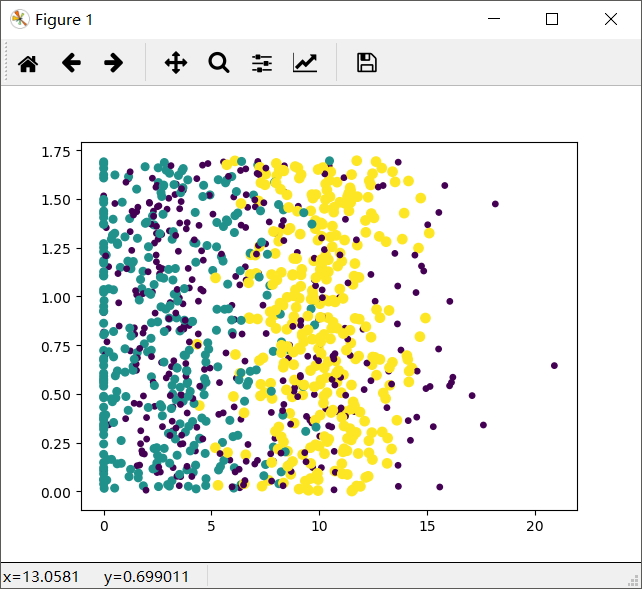Click the y-axis tick label 1.75
The image size is (642, 589).
point(56,152)
